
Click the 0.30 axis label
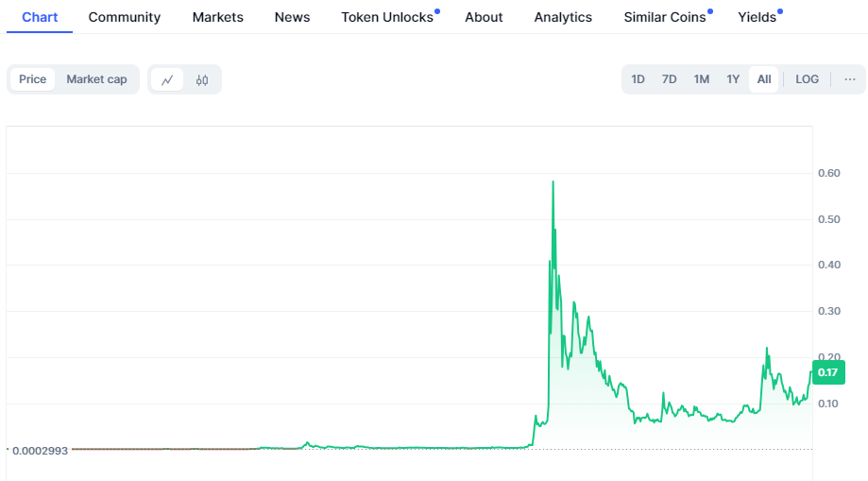(828, 311)
